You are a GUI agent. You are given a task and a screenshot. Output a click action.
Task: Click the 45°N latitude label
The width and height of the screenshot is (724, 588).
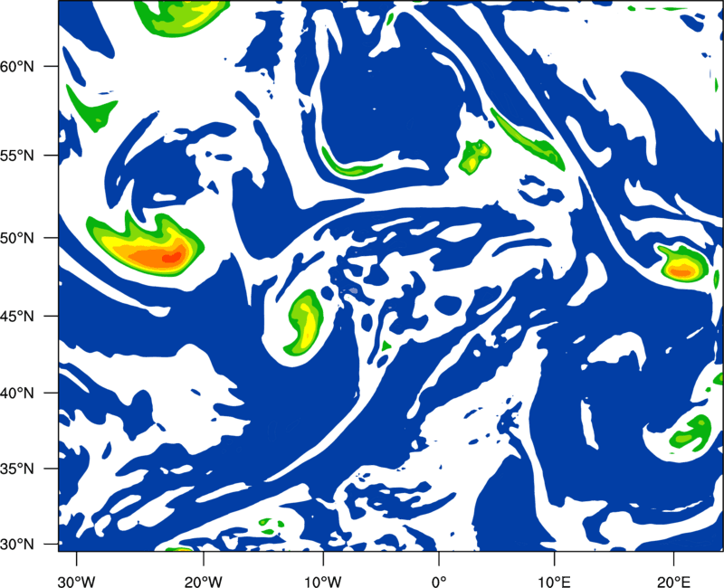17,316
